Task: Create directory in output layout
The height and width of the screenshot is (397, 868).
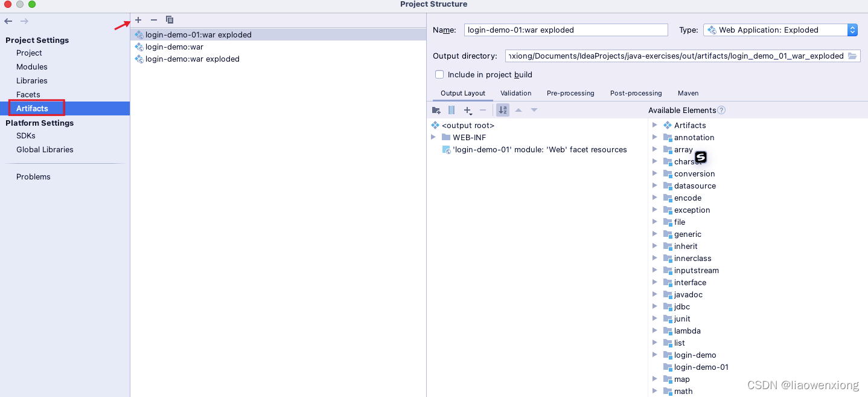Action: [x=436, y=110]
